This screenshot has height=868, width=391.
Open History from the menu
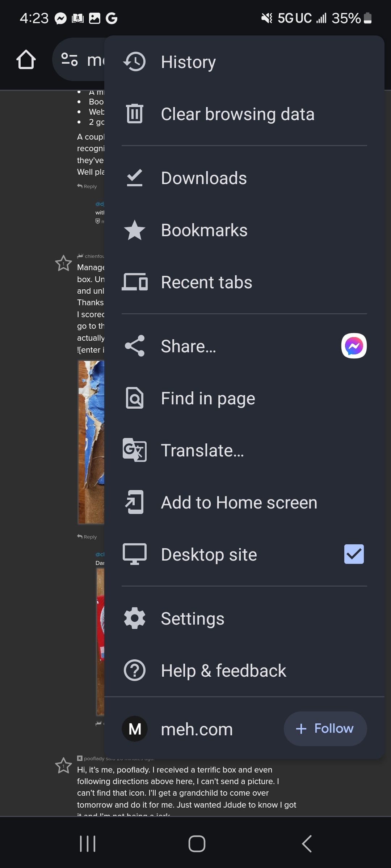[188, 62]
